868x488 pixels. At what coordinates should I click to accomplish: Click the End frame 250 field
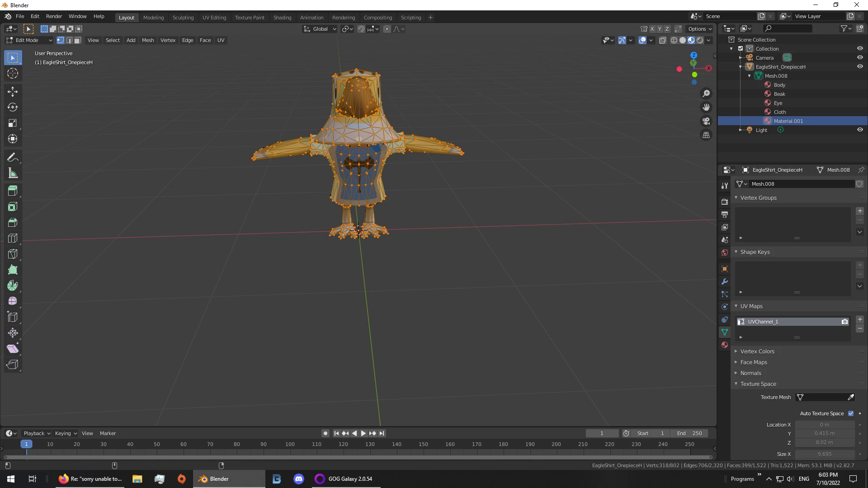690,433
